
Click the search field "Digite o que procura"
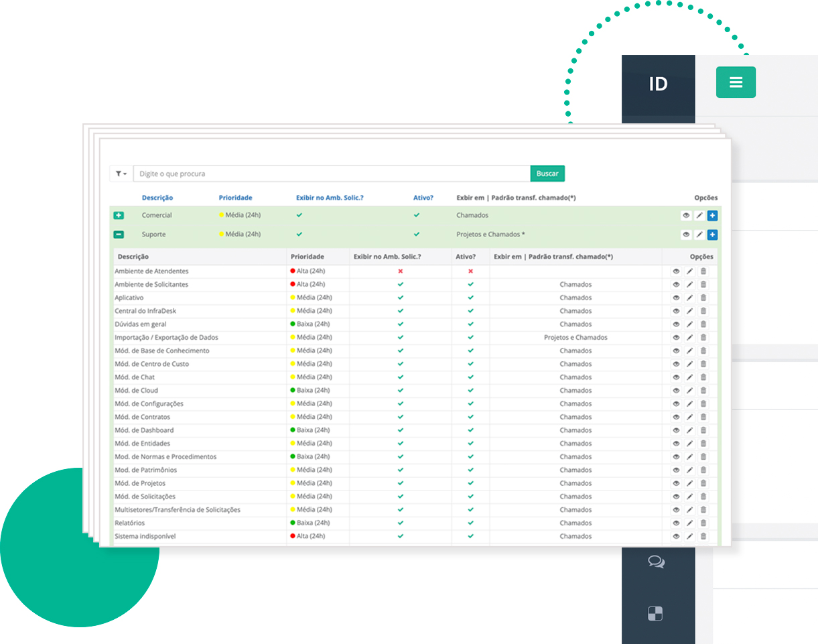click(331, 174)
